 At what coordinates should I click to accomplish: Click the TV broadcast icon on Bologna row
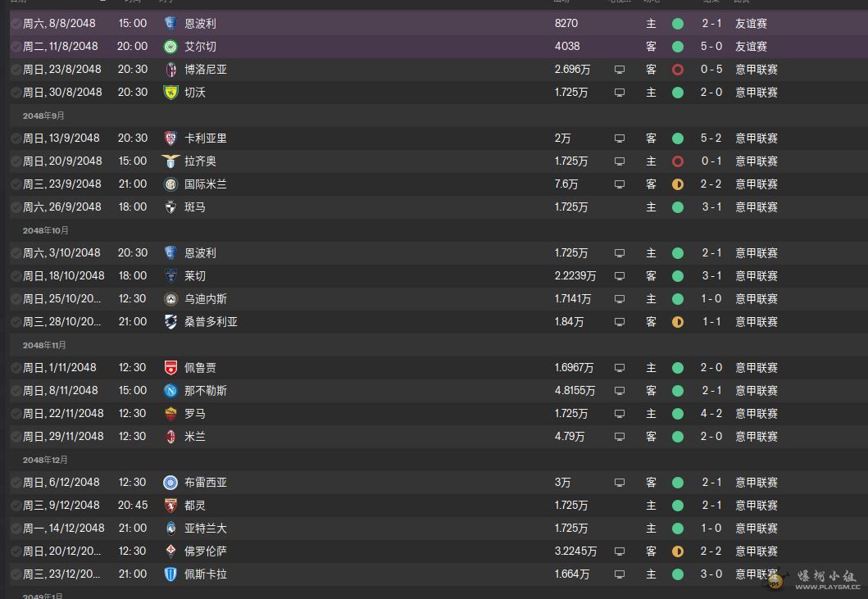click(x=620, y=70)
